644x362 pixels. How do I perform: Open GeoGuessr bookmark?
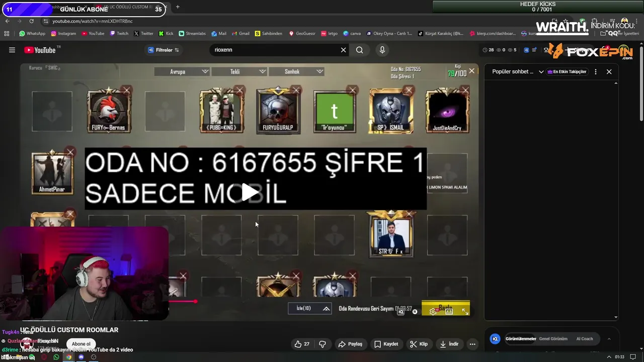pyautogui.click(x=302, y=34)
